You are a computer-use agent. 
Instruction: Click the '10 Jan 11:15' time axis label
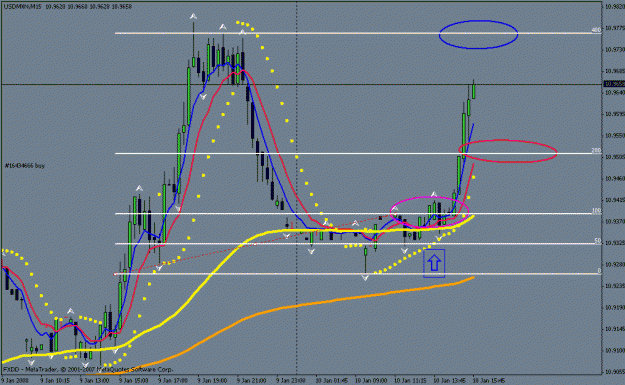point(411,381)
